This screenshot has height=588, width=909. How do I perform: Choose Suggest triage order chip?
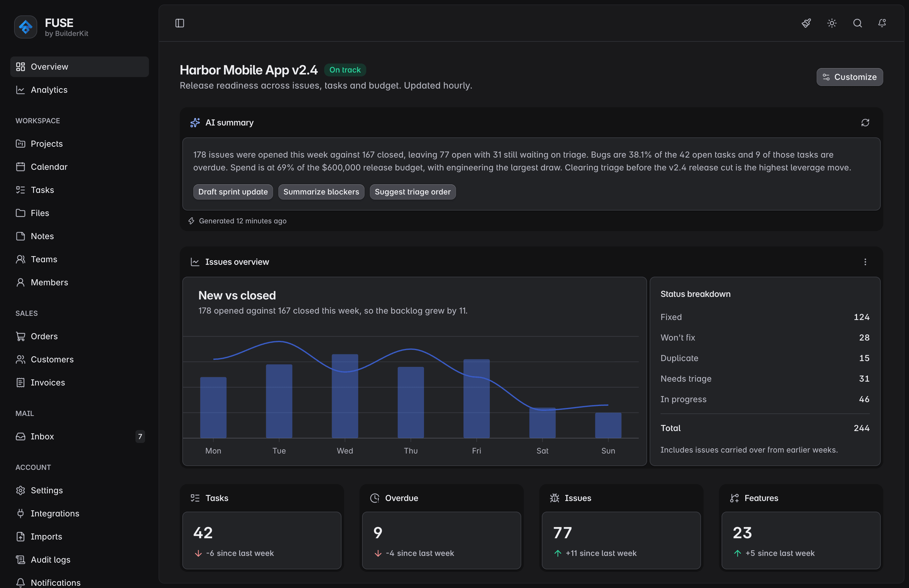point(412,192)
